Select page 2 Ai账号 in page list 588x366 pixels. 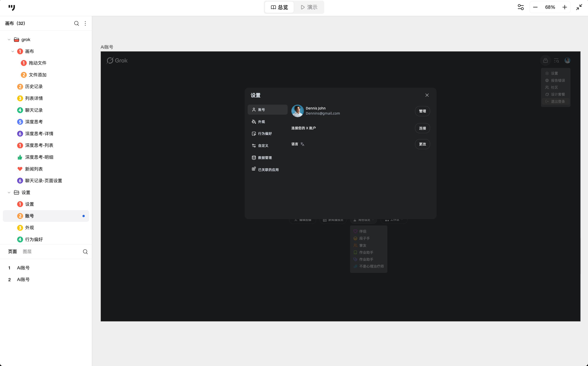point(23,280)
